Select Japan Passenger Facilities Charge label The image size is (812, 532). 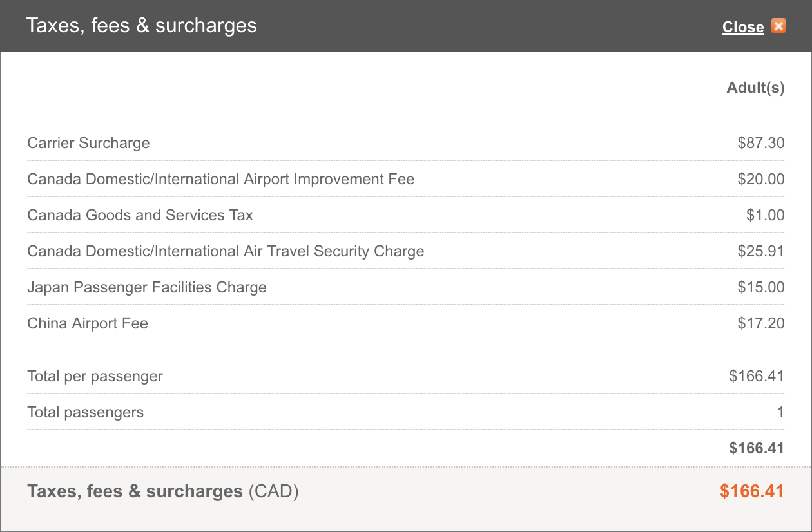pos(147,287)
